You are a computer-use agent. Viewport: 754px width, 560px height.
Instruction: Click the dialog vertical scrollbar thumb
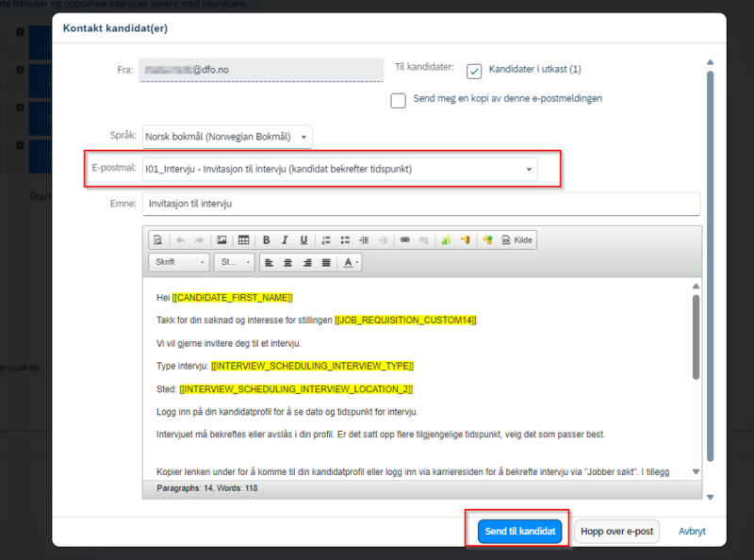(711, 266)
